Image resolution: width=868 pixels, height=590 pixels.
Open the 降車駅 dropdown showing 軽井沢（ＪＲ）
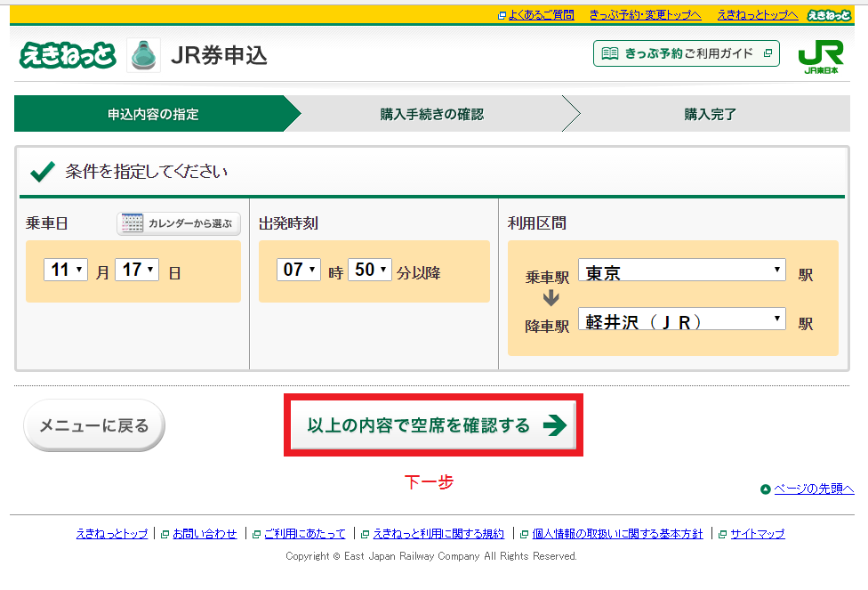(x=682, y=319)
